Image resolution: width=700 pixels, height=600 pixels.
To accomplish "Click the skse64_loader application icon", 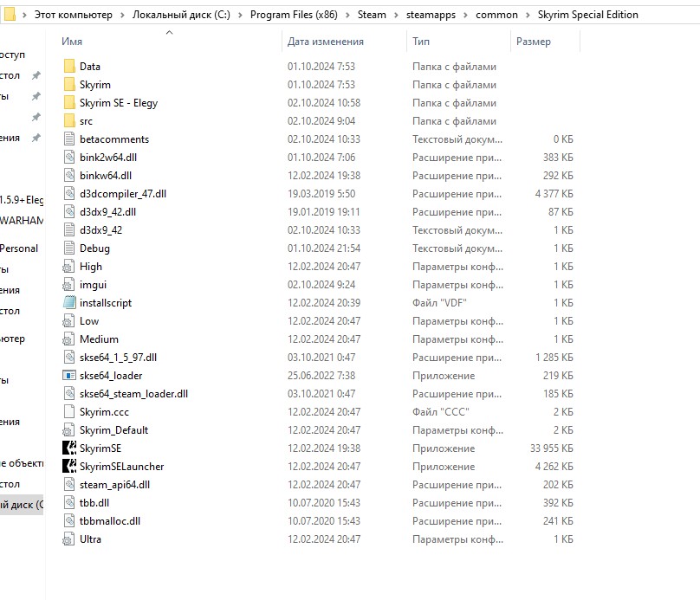I will [x=69, y=376].
